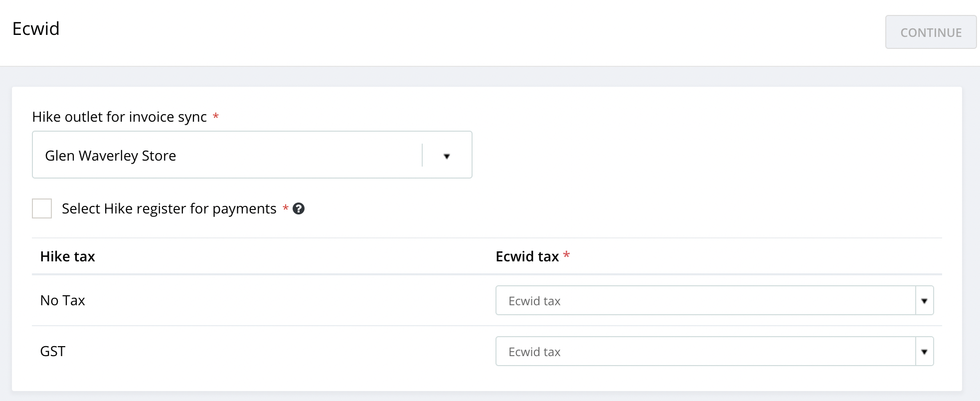
Task: Click the red asterisk beside Ecwid tax header
Action: pos(566,255)
